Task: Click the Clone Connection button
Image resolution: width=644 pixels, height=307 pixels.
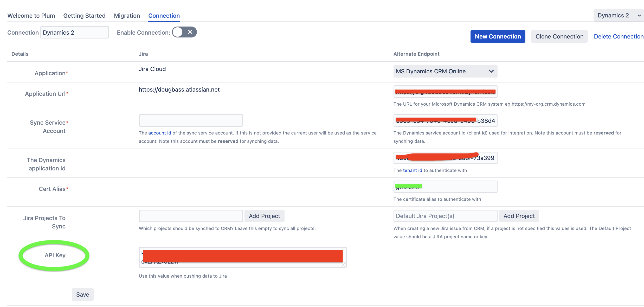Action: click(559, 36)
